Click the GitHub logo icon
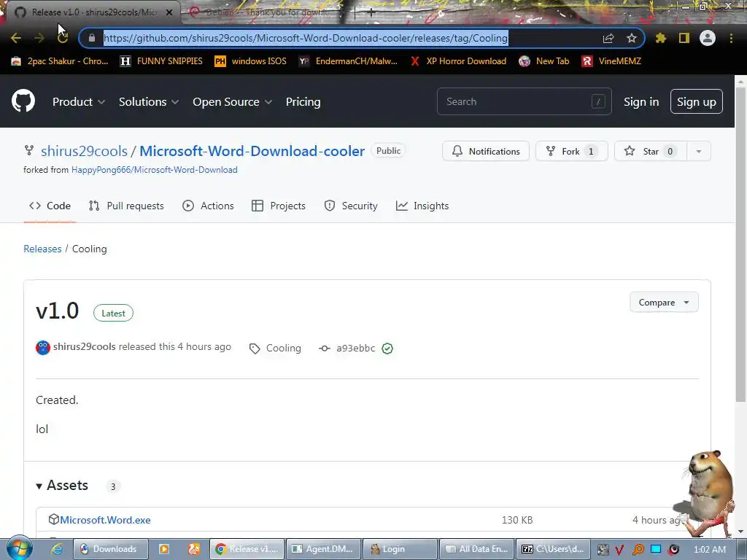Image resolution: width=747 pixels, height=560 pixels. pyautogui.click(x=23, y=101)
